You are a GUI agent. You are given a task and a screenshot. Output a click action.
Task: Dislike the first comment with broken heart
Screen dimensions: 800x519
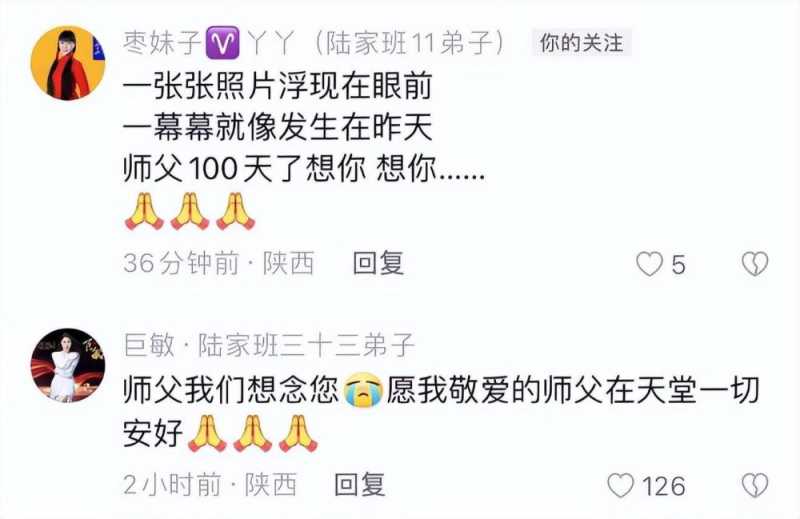tap(755, 264)
